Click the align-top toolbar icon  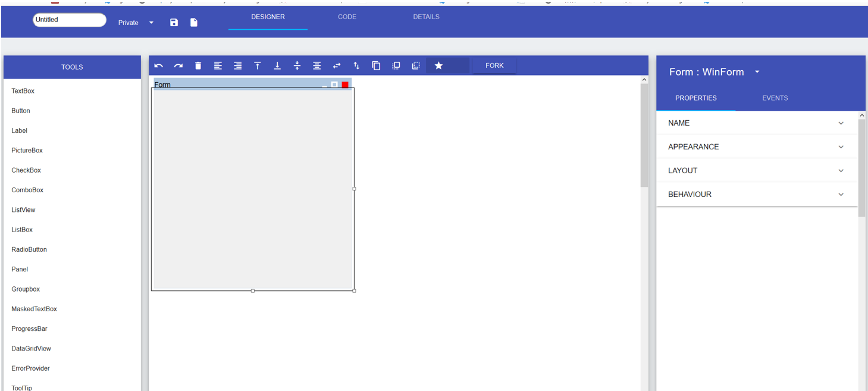coord(257,65)
